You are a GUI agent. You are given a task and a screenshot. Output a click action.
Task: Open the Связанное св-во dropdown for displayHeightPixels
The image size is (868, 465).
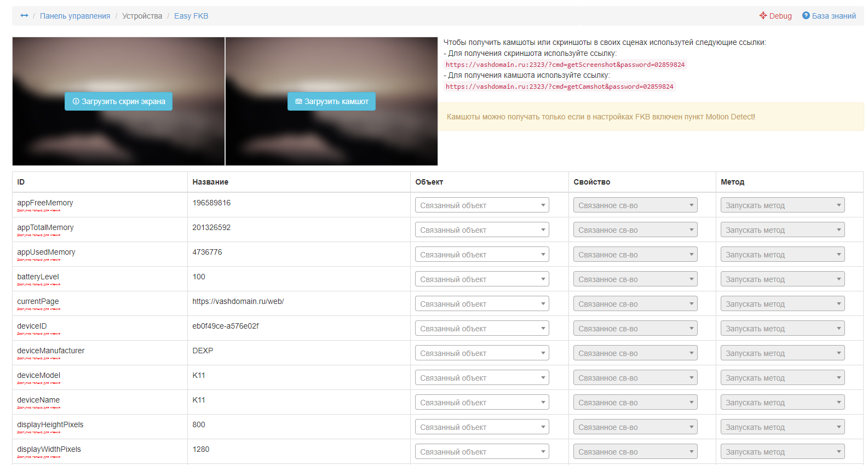635,427
